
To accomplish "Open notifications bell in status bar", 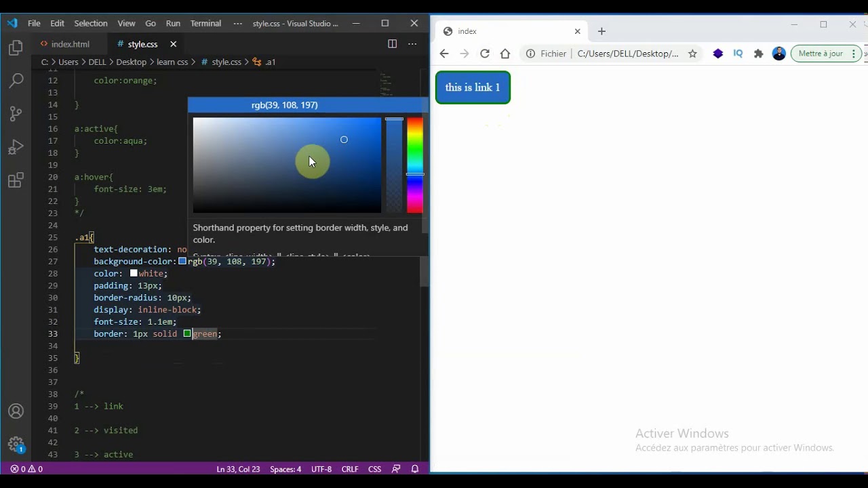I will point(415,469).
